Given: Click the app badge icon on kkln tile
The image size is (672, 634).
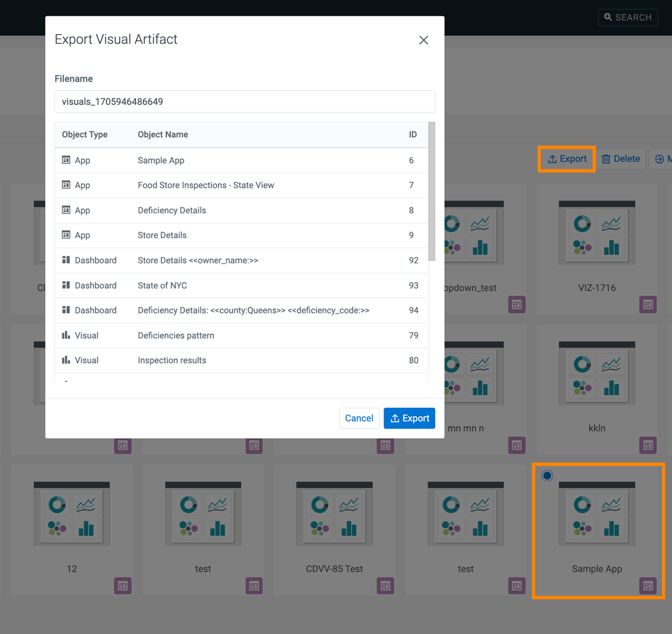Looking at the screenshot, I should click(648, 445).
